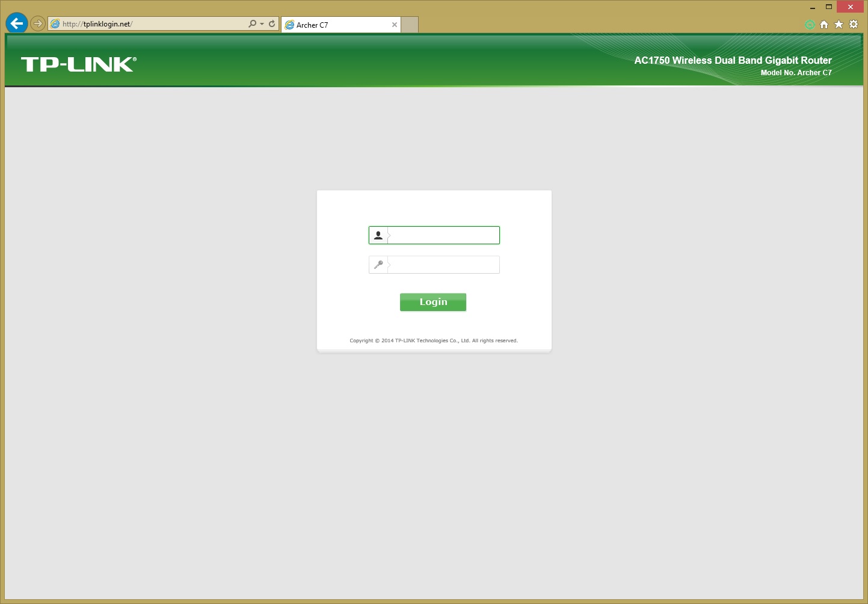Click the AC1750 Wireless Dual Band Gigabit Router title
This screenshot has width=868, height=604.
click(x=733, y=60)
